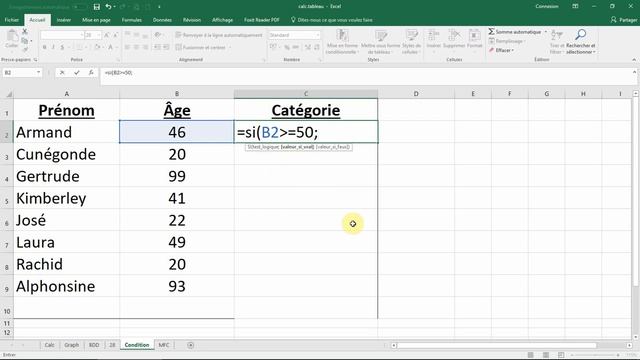Select the Calc sheet tab
This screenshot has width=640, height=360.
point(49,345)
